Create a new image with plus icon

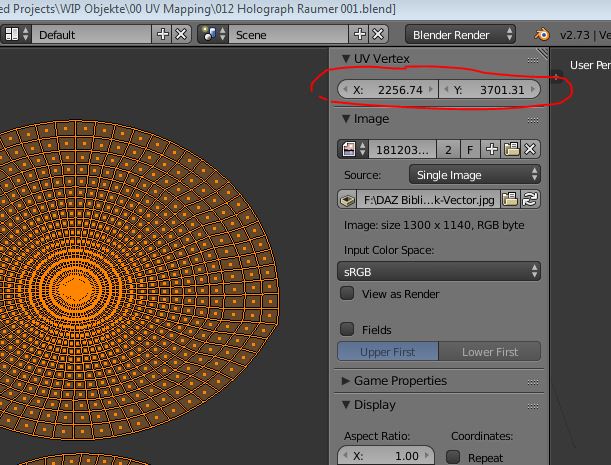pyautogui.click(x=491, y=149)
